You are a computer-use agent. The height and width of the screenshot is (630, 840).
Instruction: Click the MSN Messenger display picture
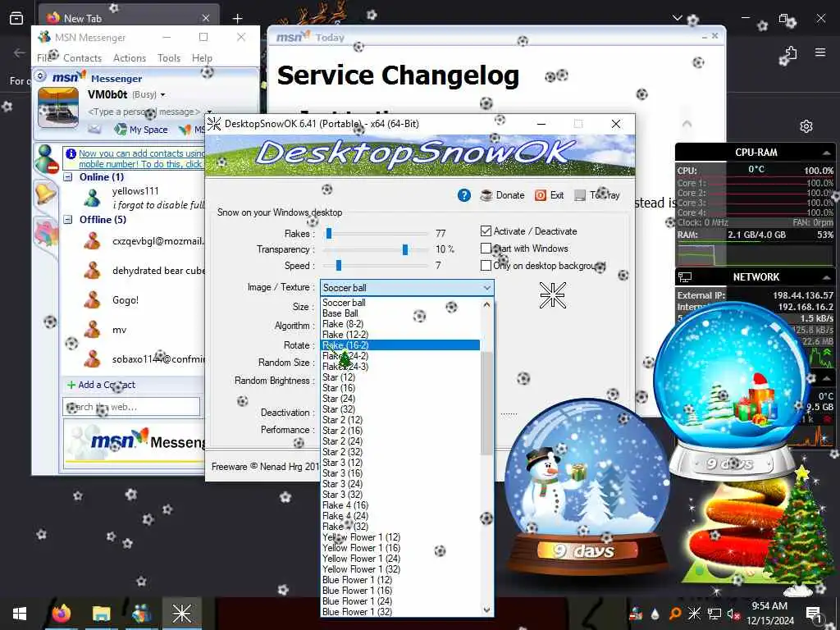point(58,107)
